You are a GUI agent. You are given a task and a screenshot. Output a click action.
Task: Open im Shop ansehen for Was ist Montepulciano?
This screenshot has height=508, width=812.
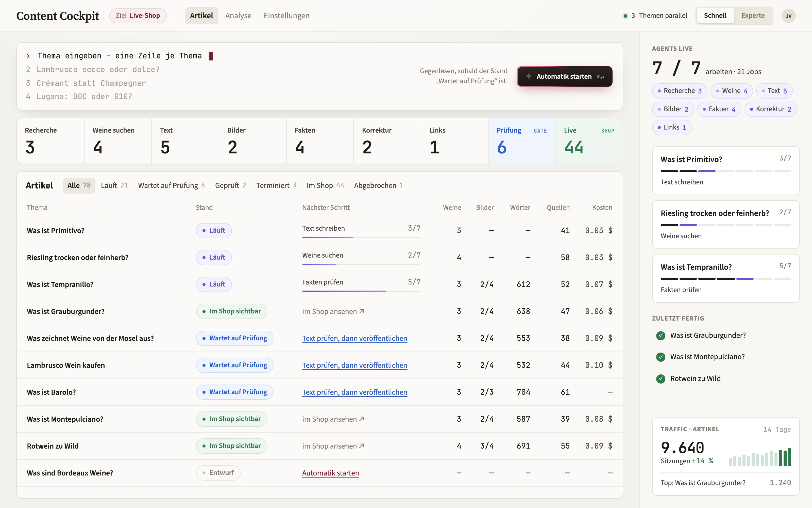pyautogui.click(x=333, y=419)
